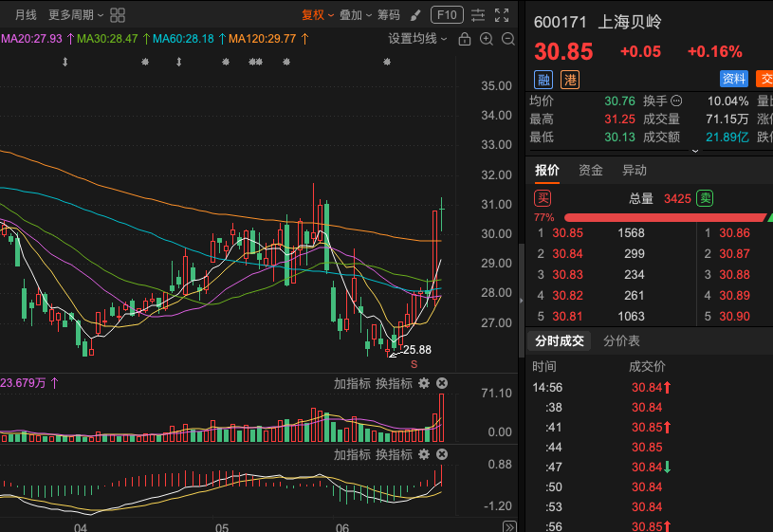
Task: Click the MA60:28.18 indicator label
Action: 183,39
